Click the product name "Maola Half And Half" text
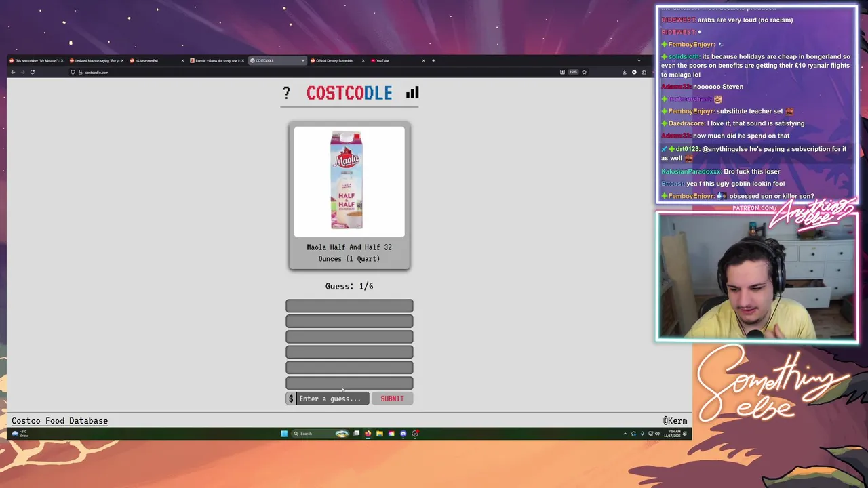Image resolution: width=868 pixels, height=488 pixels. (x=349, y=247)
